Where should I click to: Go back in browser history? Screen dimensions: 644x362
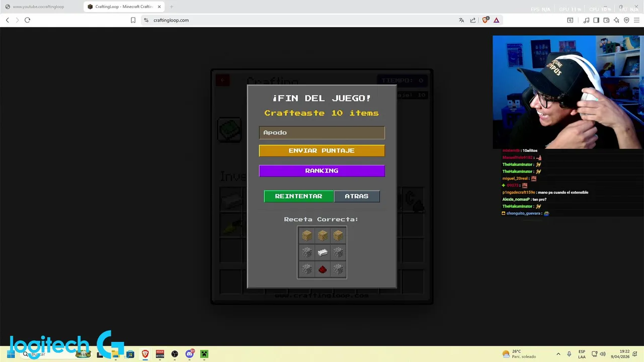tap(8, 20)
